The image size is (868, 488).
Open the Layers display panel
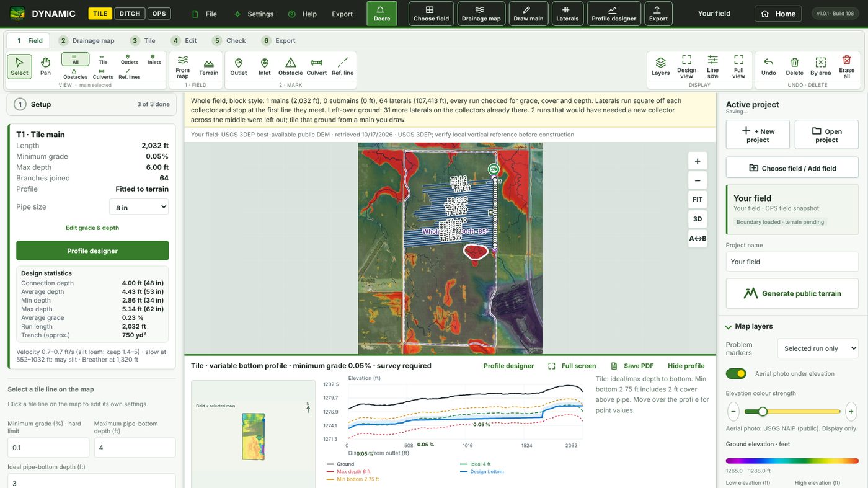(660, 66)
